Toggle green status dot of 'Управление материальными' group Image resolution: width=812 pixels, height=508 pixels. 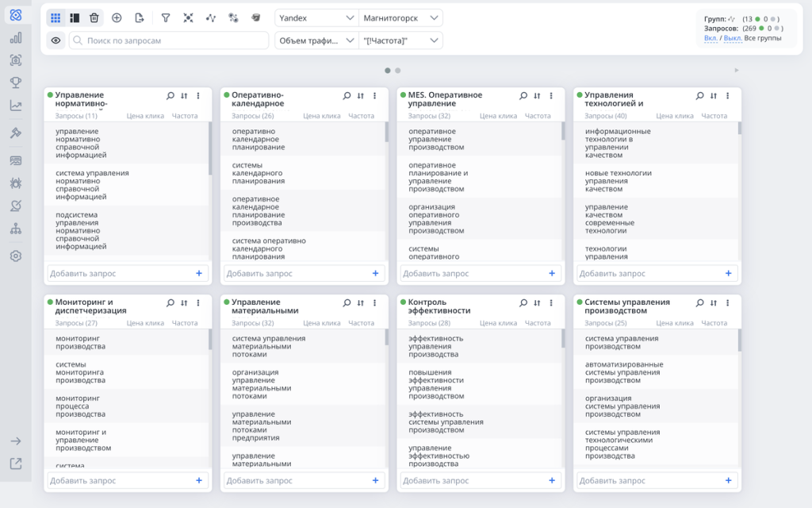tap(226, 302)
